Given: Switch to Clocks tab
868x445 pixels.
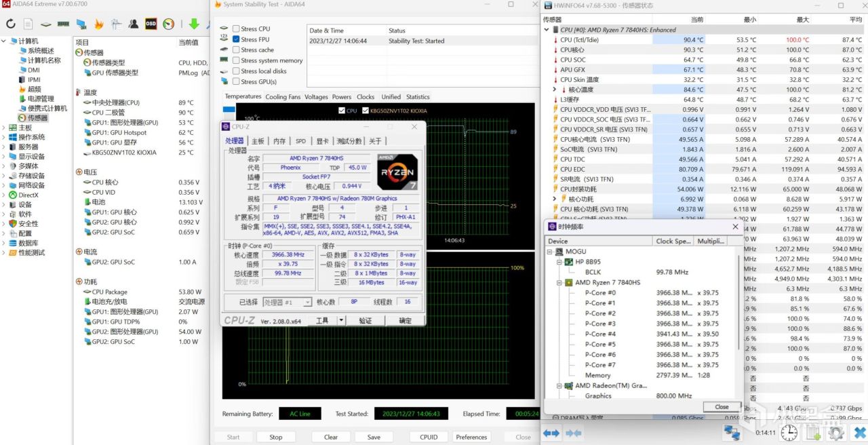Looking at the screenshot, I should [x=366, y=97].
